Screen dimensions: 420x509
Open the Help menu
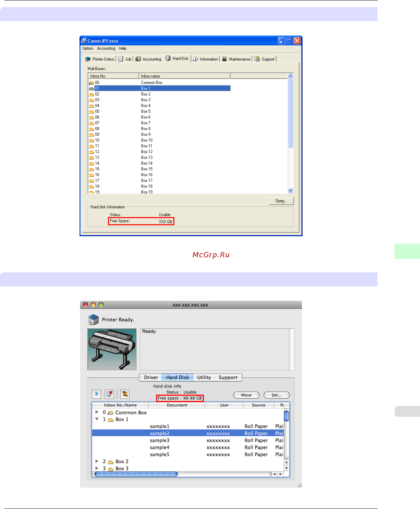click(x=122, y=48)
